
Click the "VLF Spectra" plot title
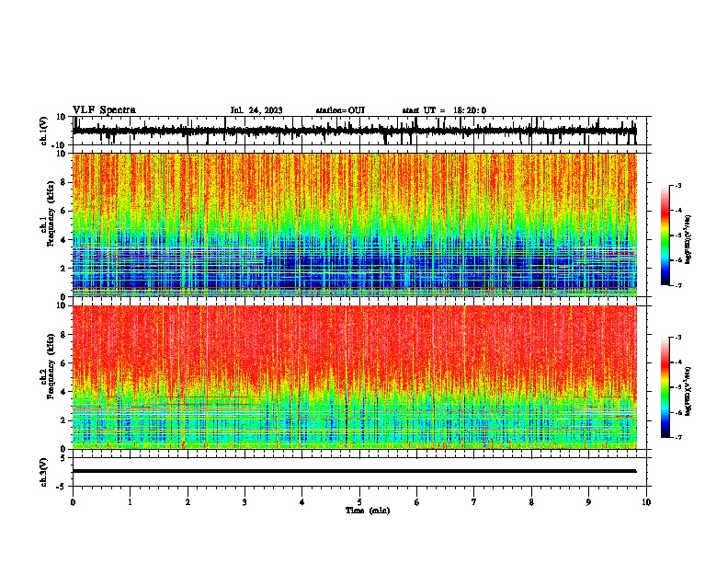click(x=104, y=110)
